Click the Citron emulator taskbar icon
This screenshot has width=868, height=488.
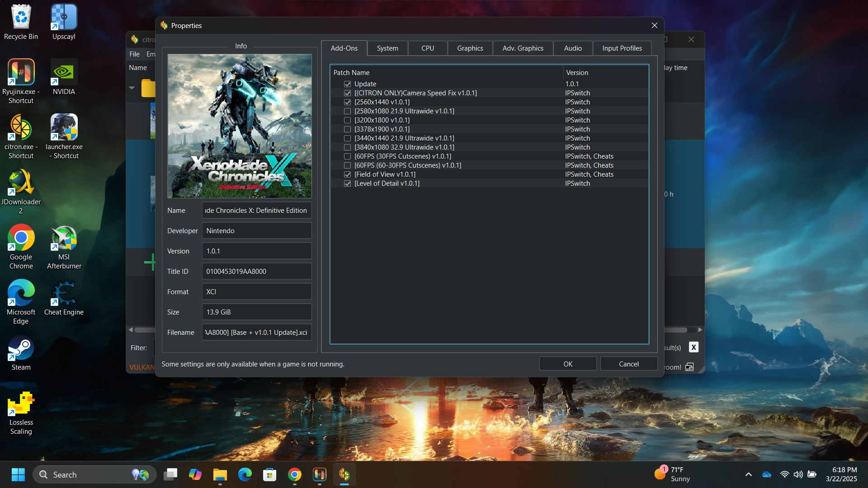pyautogui.click(x=344, y=474)
